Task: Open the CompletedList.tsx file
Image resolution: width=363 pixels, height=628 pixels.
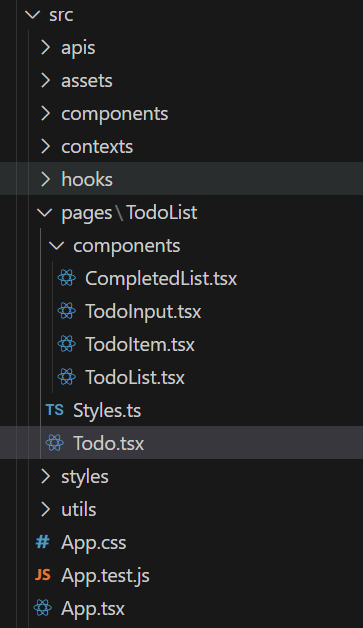Action: point(161,279)
